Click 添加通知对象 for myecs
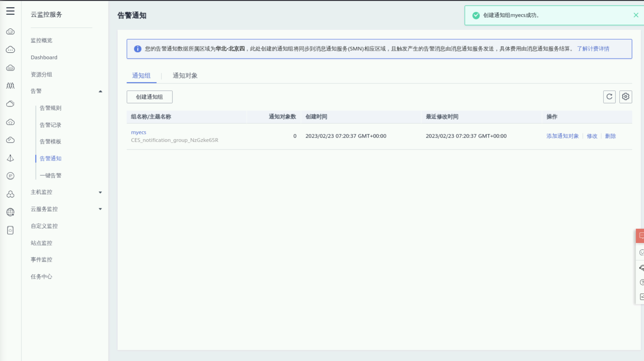 coord(562,136)
